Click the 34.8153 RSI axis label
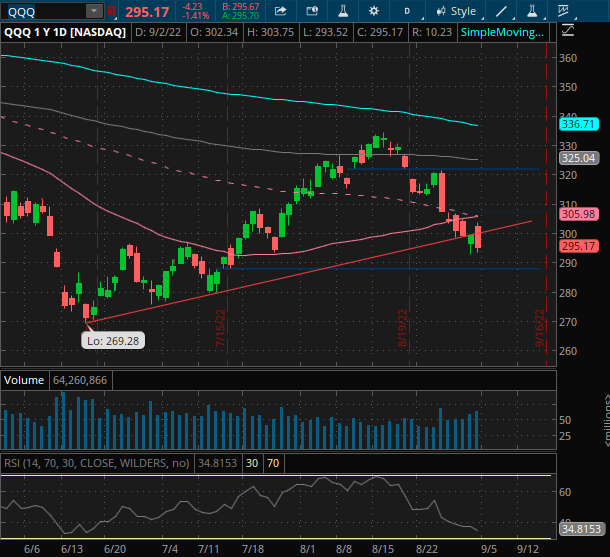This screenshot has width=610, height=557. pos(581,529)
